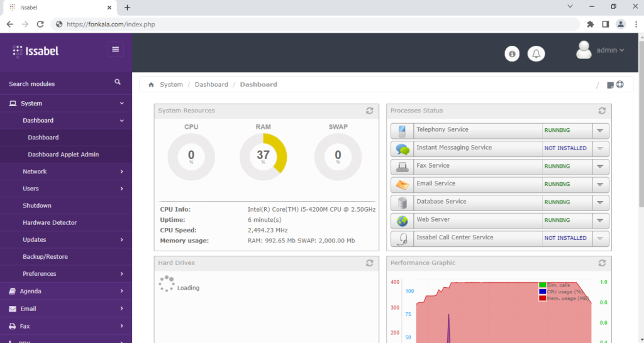Viewport: 644px width, 343px height.
Task: Click the System breadcrumb link
Action: (x=171, y=85)
